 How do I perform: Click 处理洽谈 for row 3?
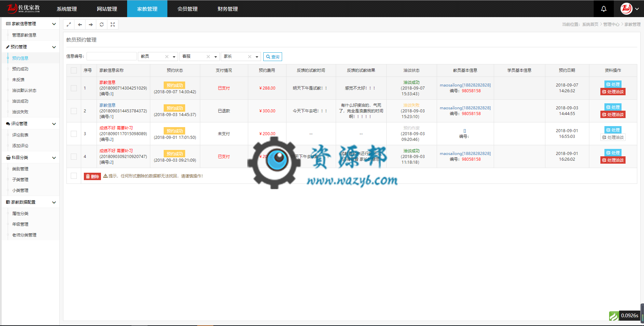[x=613, y=138]
